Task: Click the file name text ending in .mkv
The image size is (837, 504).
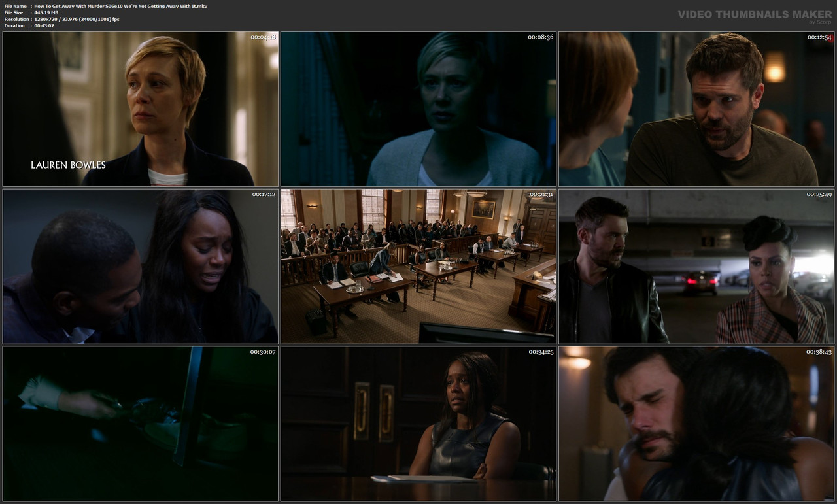Action: pos(121,6)
